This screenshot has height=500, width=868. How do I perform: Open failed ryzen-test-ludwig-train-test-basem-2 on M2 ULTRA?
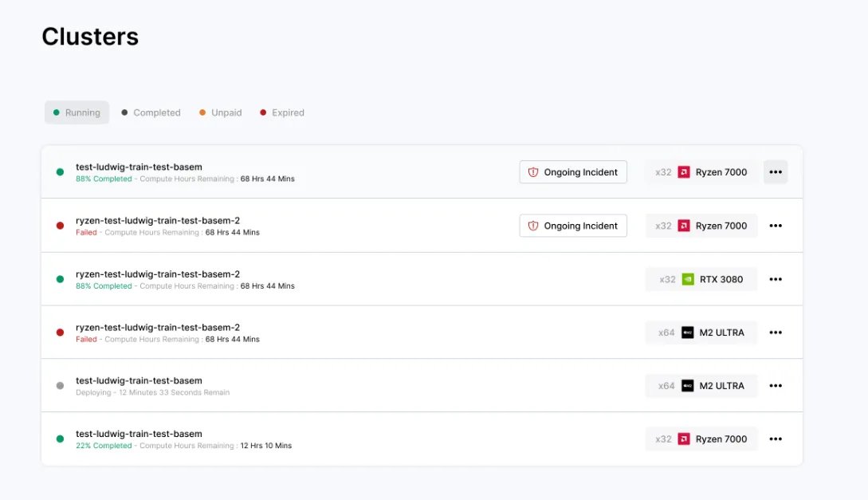click(x=158, y=327)
